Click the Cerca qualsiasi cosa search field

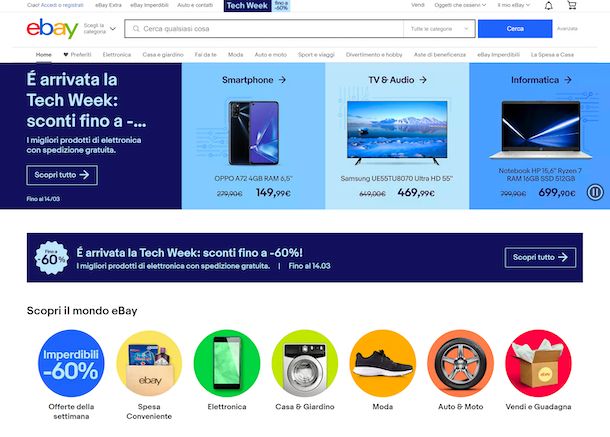point(264,29)
